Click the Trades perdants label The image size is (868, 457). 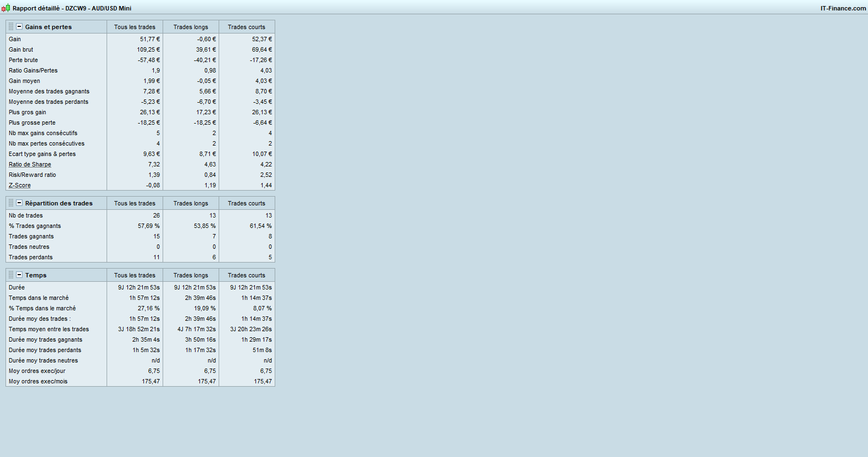pos(31,257)
